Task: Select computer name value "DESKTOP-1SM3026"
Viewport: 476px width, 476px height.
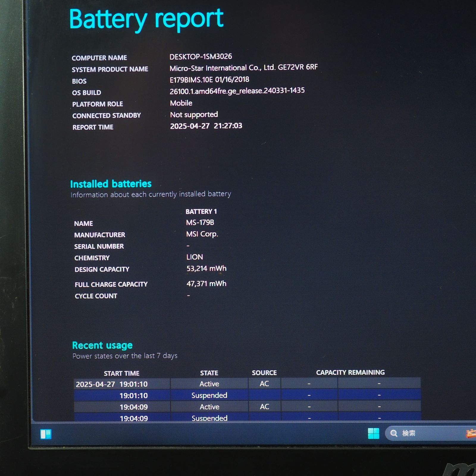Action: pos(201,57)
